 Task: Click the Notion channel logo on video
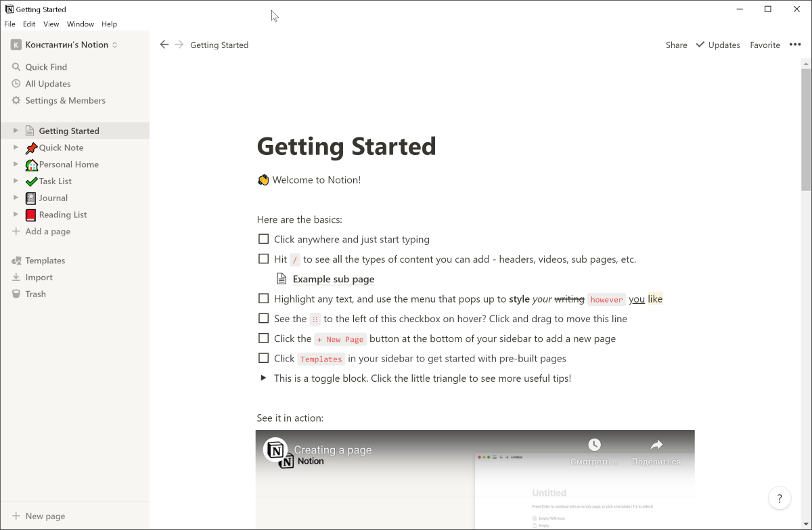point(275,449)
